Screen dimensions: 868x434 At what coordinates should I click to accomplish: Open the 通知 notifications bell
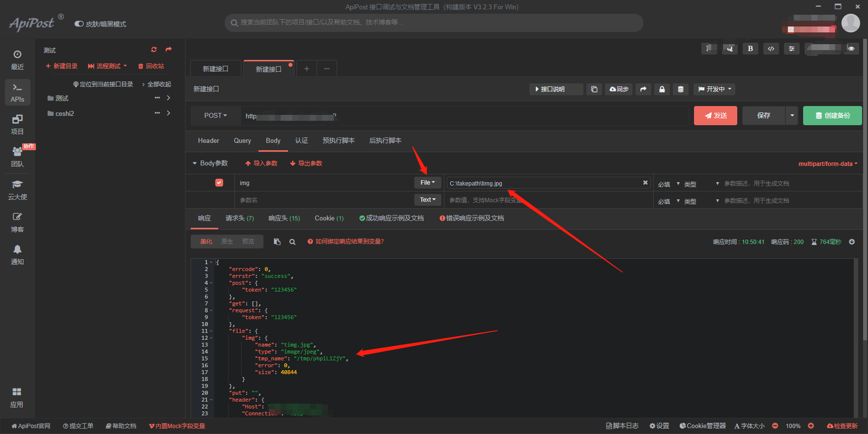(x=17, y=255)
